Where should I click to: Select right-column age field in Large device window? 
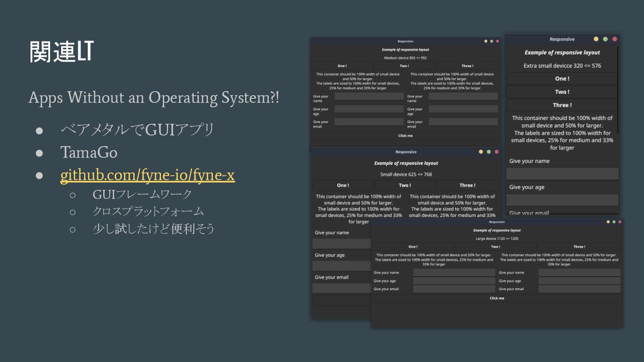click(x=579, y=281)
